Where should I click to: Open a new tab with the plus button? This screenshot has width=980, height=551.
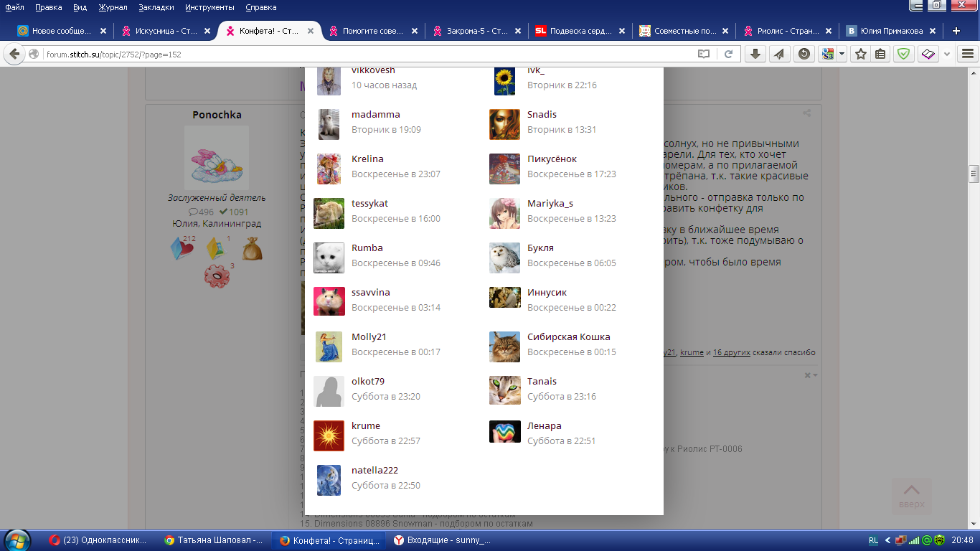coord(956,31)
